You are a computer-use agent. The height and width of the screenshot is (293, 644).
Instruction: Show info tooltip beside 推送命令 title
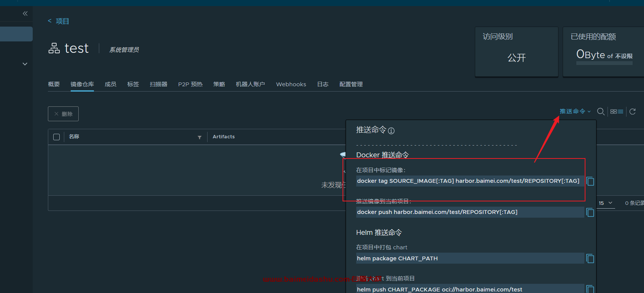pos(391,131)
